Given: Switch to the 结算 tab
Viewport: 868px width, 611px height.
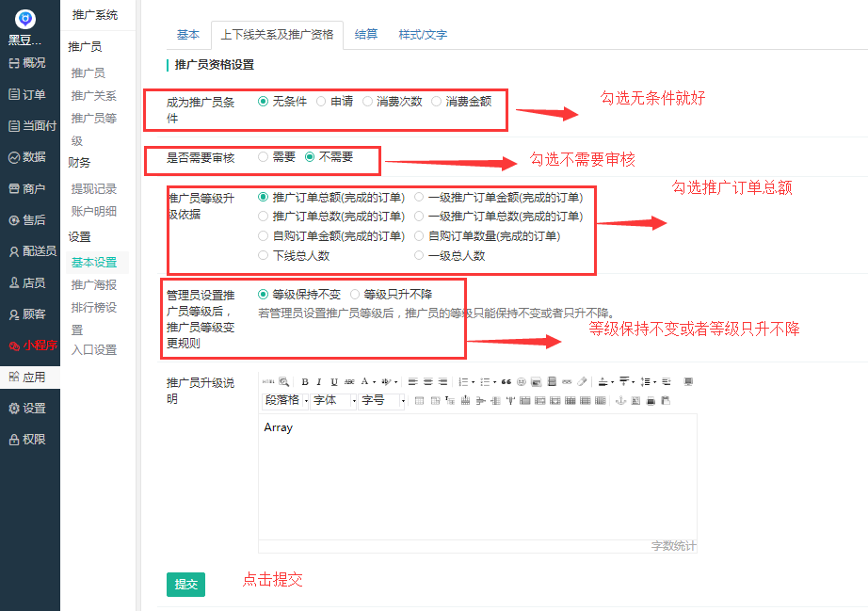Looking at the screenshot, I should (366, 35).
